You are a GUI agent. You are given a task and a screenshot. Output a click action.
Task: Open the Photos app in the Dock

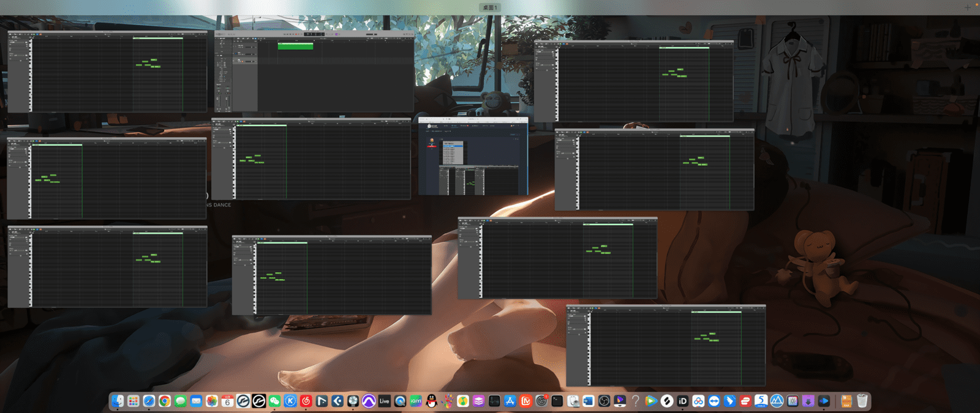pyautogui.click(x=212, y=401)
